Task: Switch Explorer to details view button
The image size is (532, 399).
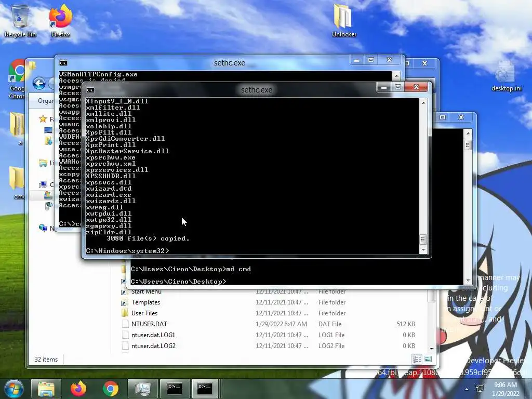Action: point(417,359)
